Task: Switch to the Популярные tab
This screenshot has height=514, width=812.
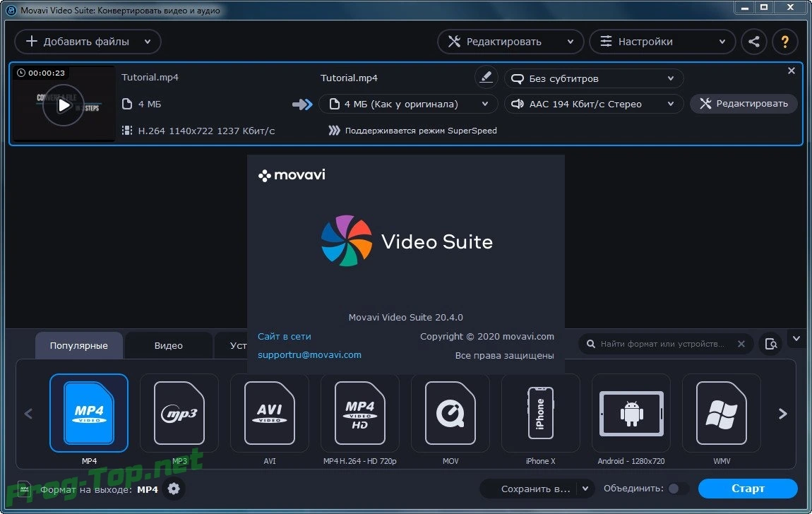Action: click(x=78, y=345)
